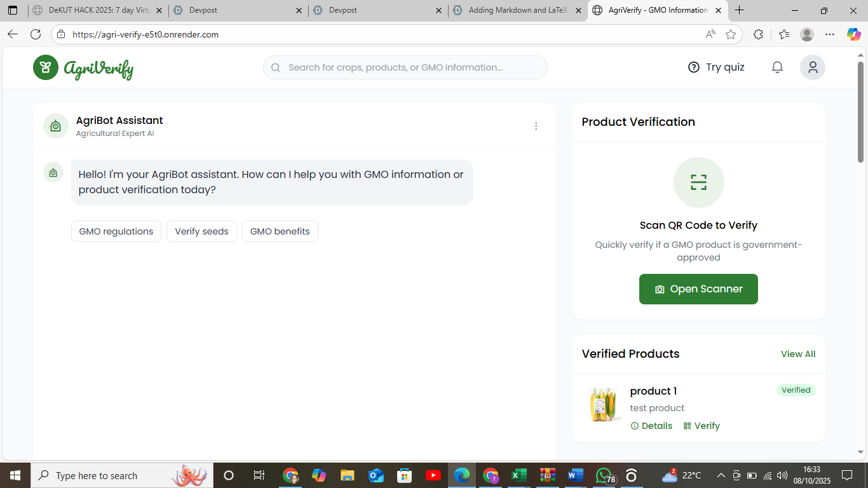Image resolution: width=868 pixels, height=488 pixels.
Task: Select the Verify seeds suggestion chip
Action: (201, 231)
